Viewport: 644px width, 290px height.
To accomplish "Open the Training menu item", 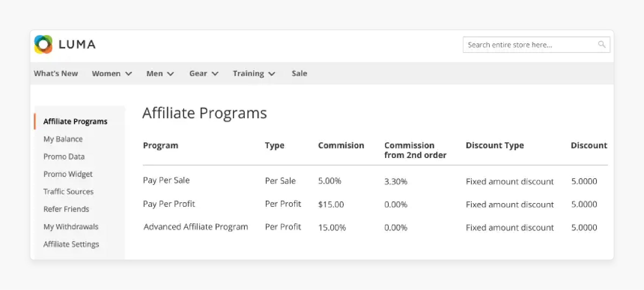I will coord(248,73).
